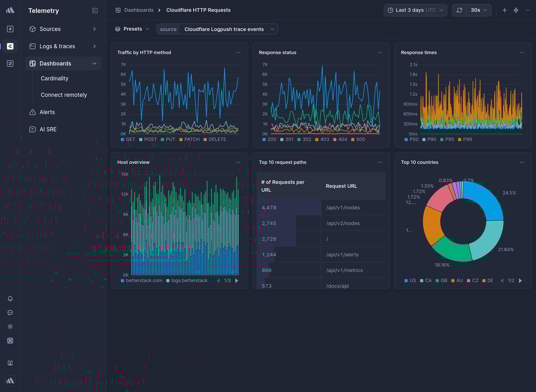The image size is (536, 392).
Task: Open Cardinality in the sidebar
Action: tap(55, 78)
